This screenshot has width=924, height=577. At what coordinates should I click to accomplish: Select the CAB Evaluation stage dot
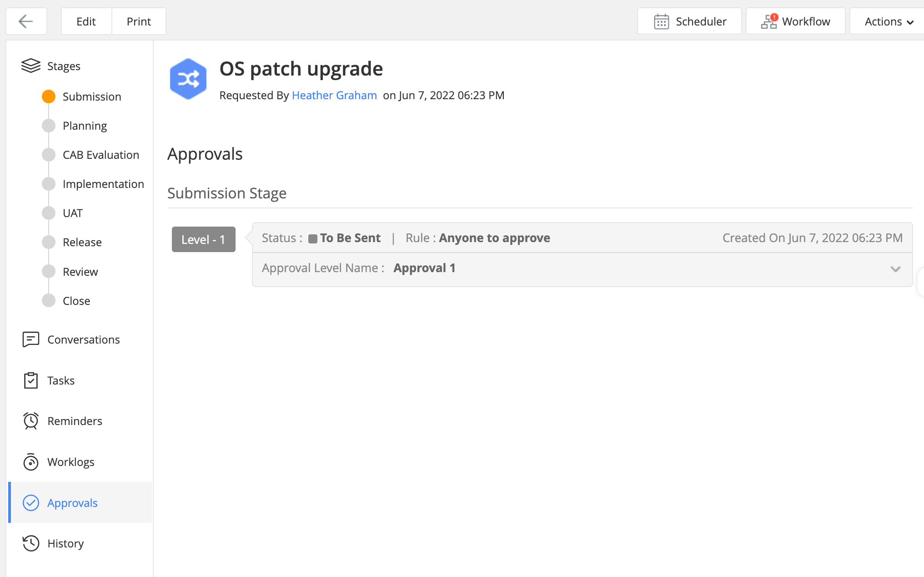(49, 155)
